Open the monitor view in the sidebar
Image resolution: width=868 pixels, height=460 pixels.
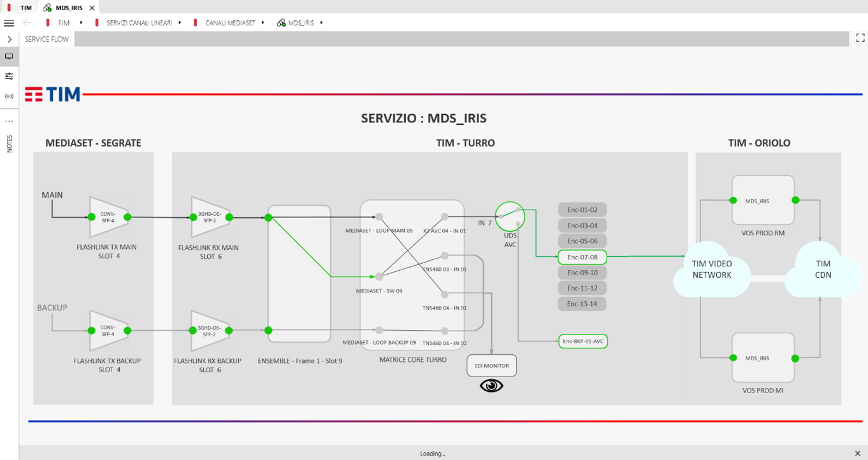9,57
